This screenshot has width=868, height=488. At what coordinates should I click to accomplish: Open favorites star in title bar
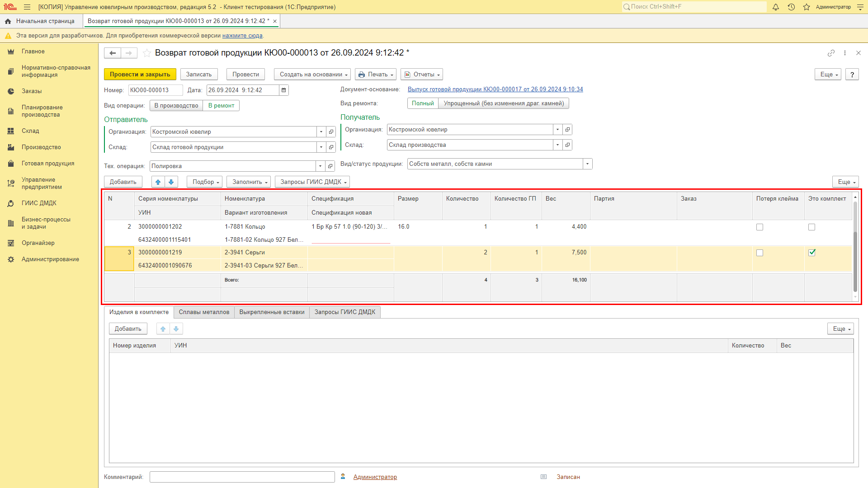pos(807,7)
